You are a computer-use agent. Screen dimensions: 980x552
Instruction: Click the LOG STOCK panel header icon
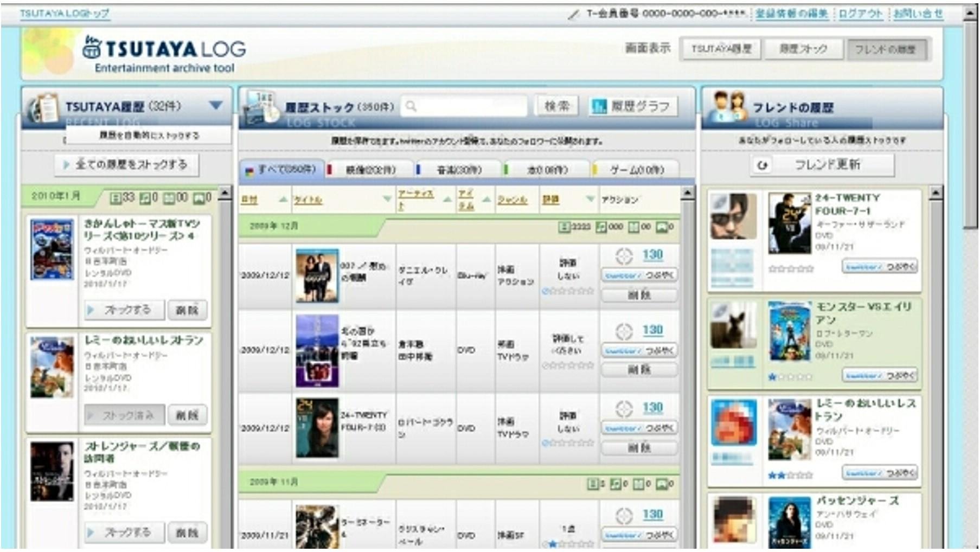pos(260,106)
